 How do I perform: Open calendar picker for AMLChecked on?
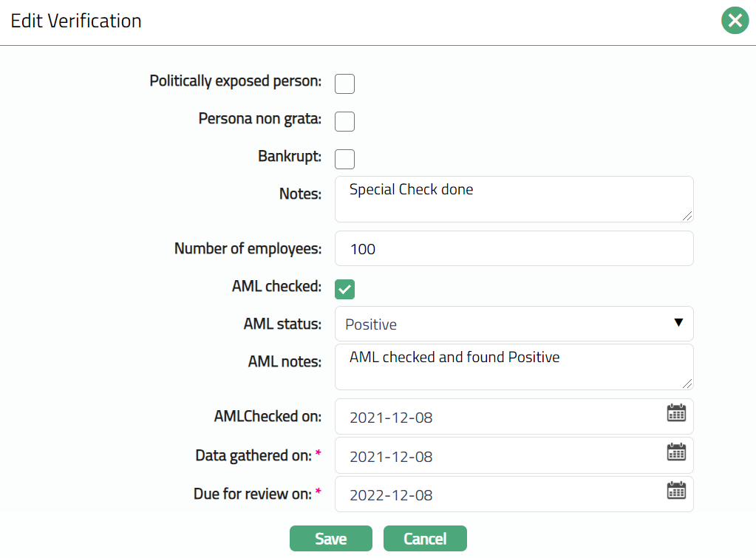pos(676,413)
